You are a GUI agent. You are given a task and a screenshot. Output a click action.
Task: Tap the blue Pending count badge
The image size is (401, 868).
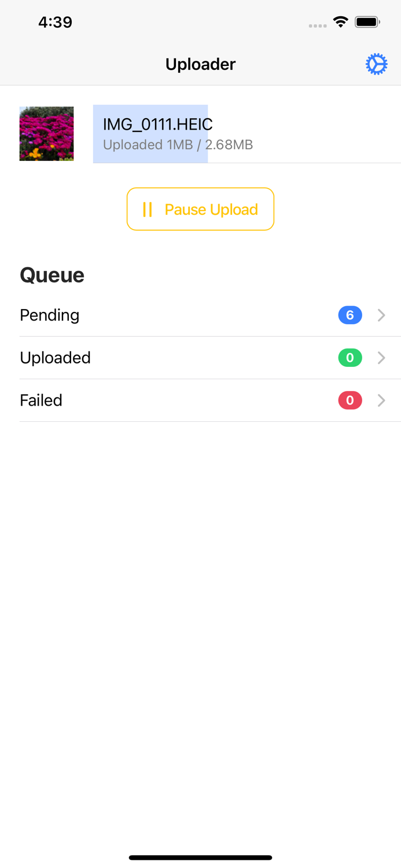pos(350,315)
